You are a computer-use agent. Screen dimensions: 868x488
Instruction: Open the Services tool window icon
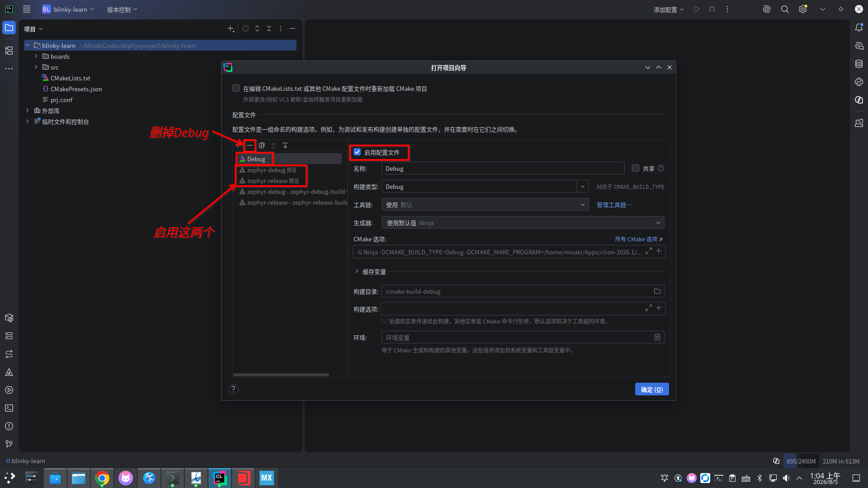(x=9, y=390)
